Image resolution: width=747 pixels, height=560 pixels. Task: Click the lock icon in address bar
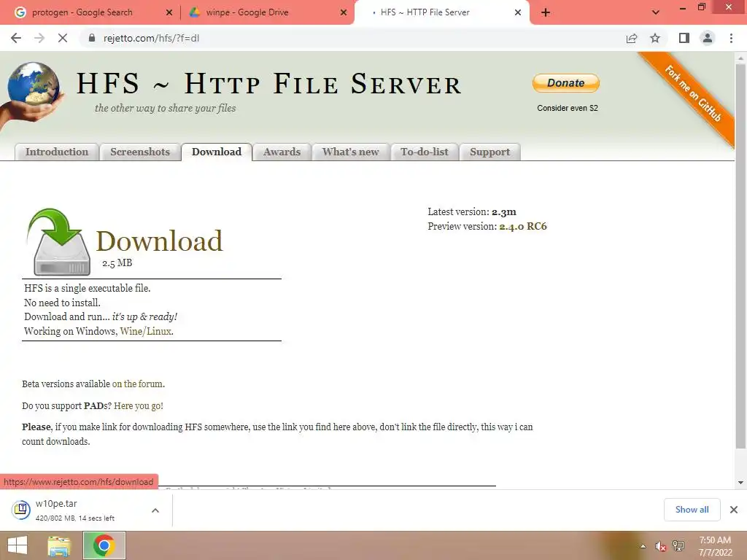92,38
